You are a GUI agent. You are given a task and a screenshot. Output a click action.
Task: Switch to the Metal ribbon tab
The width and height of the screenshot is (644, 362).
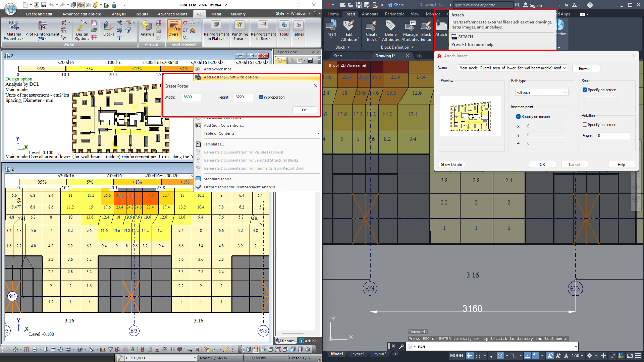coord(216,14)
